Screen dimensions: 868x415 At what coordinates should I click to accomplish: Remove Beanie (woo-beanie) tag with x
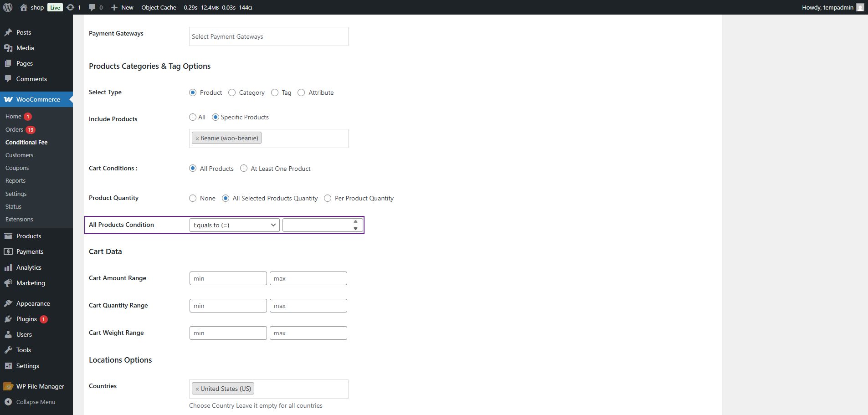coord(197,138)
